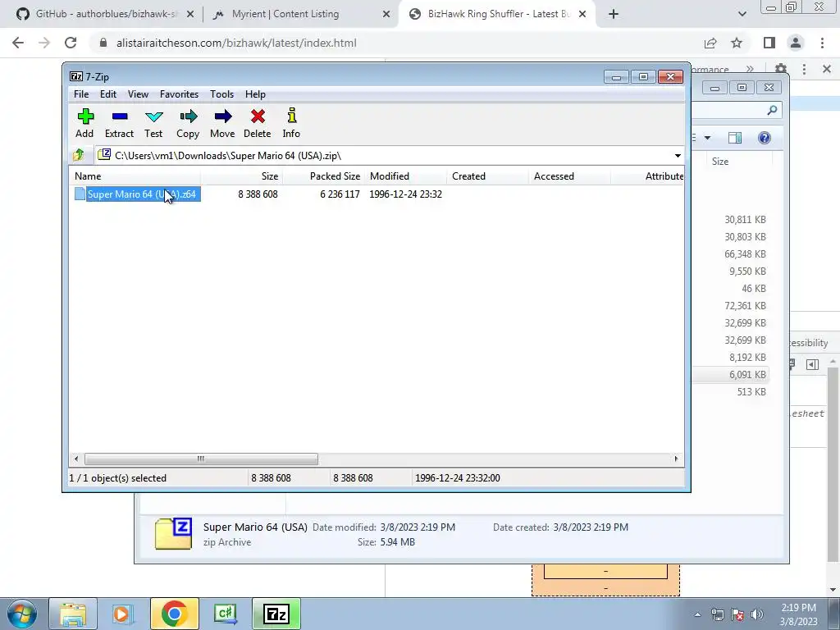Open the Chrome profile avatar
Image resolution: width=840 pixels, height=630 pixels.
tap(796, 43)
